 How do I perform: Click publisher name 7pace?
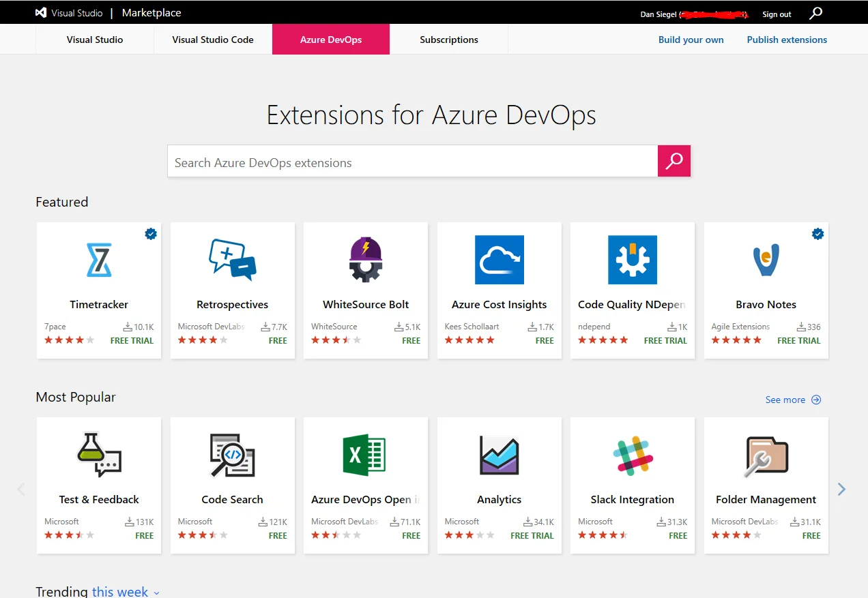tap(55, 327)
